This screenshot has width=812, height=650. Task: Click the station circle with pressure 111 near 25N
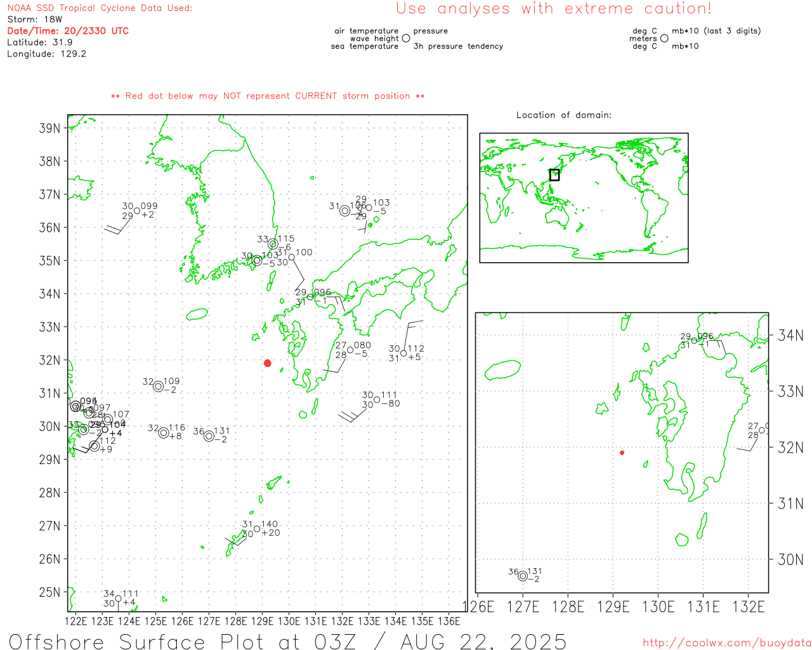coord(119,598)
